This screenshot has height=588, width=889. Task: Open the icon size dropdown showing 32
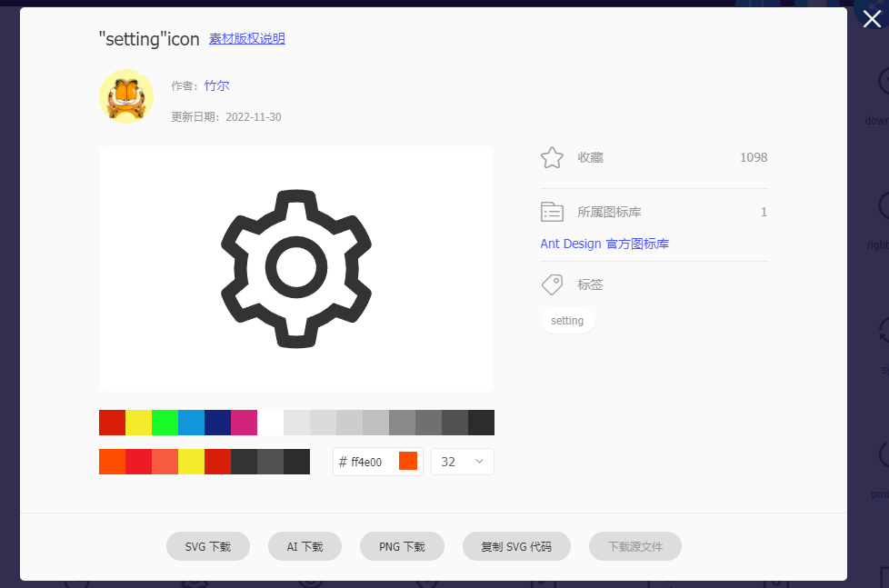click(463, 462)
